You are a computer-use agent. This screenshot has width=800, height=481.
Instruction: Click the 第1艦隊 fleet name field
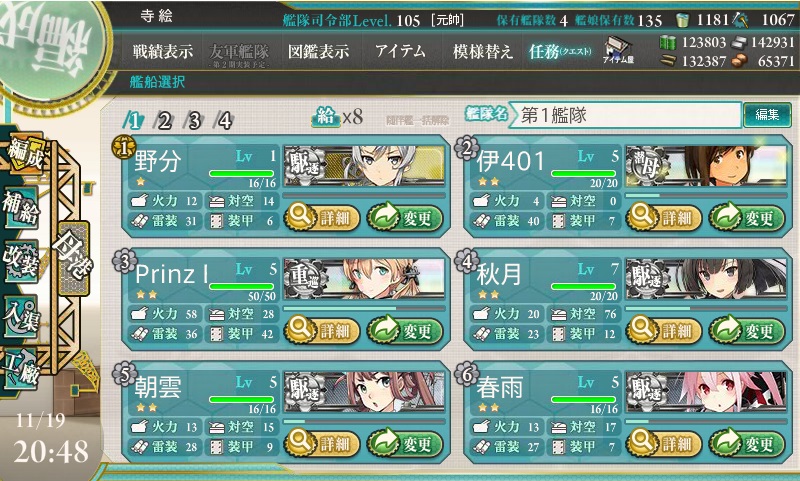[x=626, y=115]
